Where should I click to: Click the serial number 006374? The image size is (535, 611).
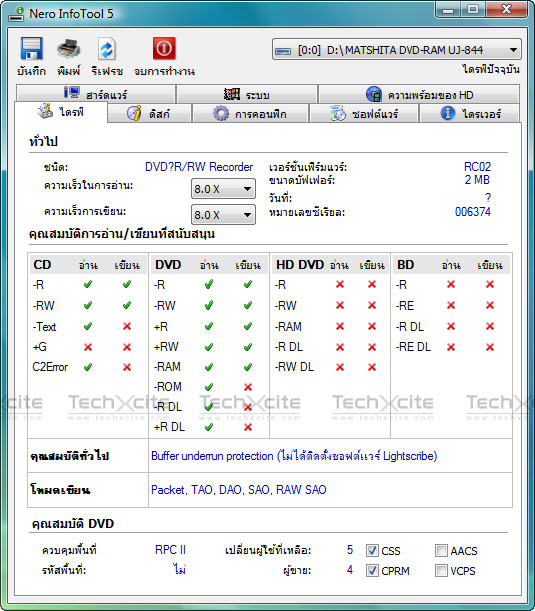[473, 212]
